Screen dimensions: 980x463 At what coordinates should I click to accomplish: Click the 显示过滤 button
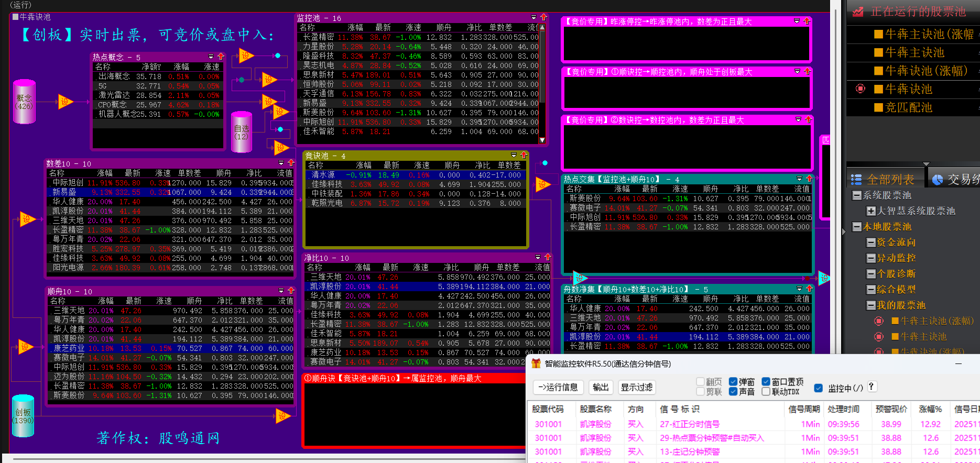(636, 387)
